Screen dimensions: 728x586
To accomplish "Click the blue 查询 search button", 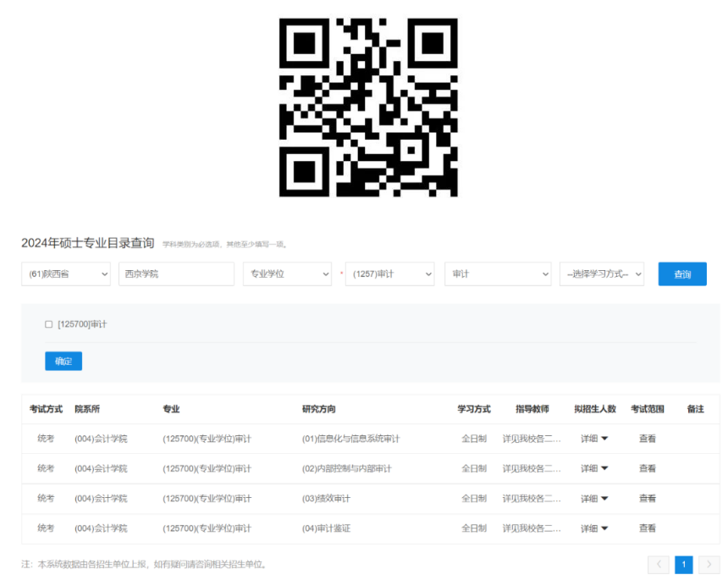I will [682, 274].
